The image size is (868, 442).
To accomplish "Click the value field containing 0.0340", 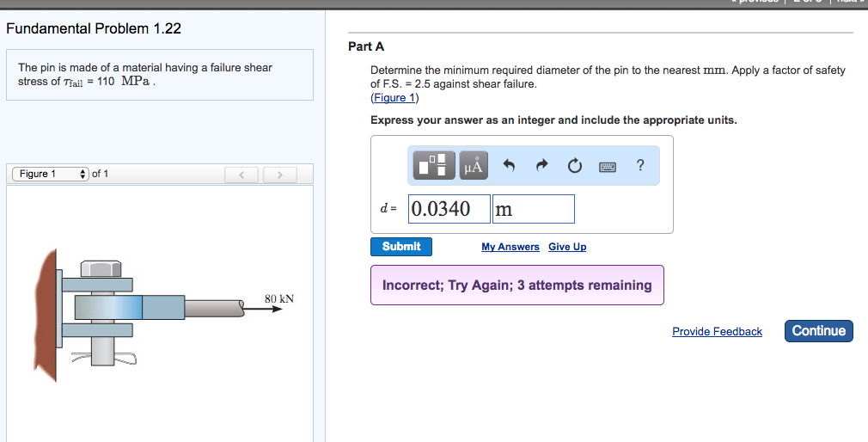I will [x=449, y=209].
